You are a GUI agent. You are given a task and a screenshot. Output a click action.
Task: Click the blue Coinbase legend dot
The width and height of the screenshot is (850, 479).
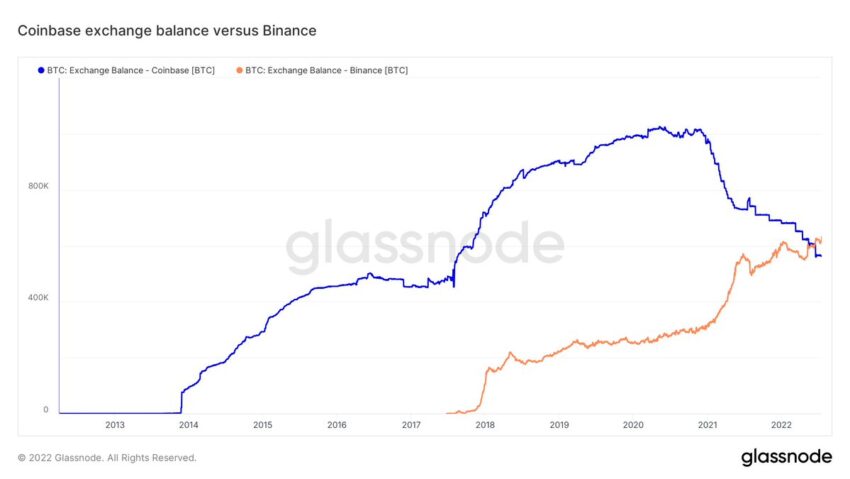point(41,70)
